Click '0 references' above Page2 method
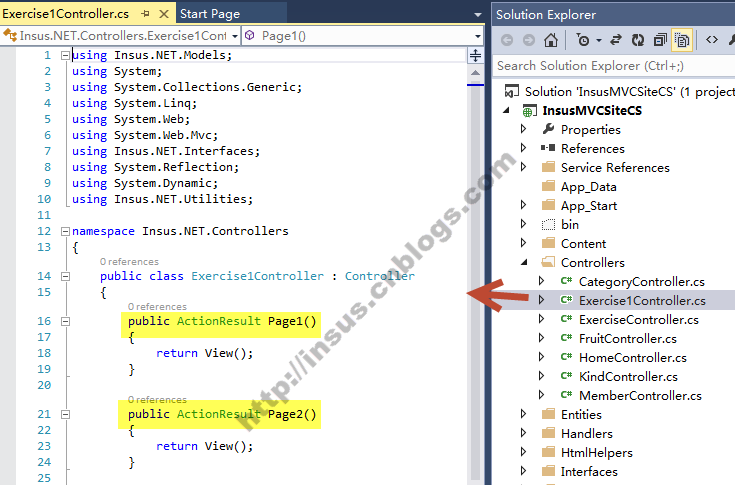This screenshot has height=485, width=735. [x=158, y=400]
